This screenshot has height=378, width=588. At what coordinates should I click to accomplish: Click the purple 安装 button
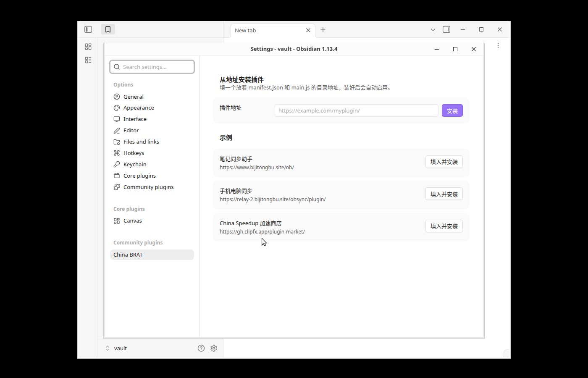click(452, 111)
